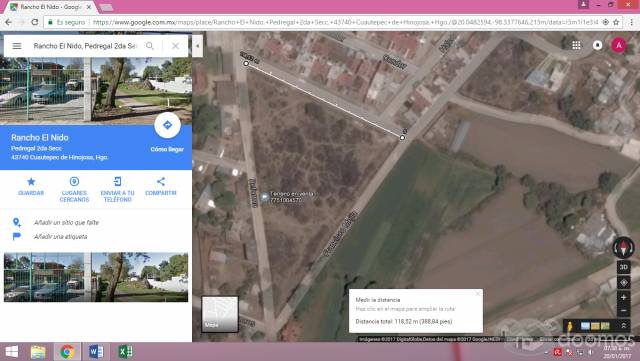This screenshot has height=361, width=640.
Task: Open the Google apps grid
Action: click(576, 45)
